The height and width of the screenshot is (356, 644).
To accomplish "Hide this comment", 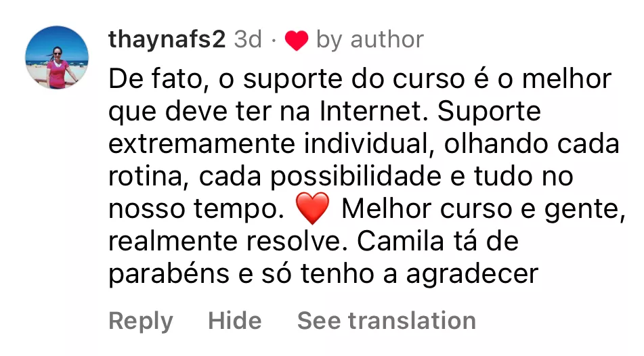I will [235, 321].
